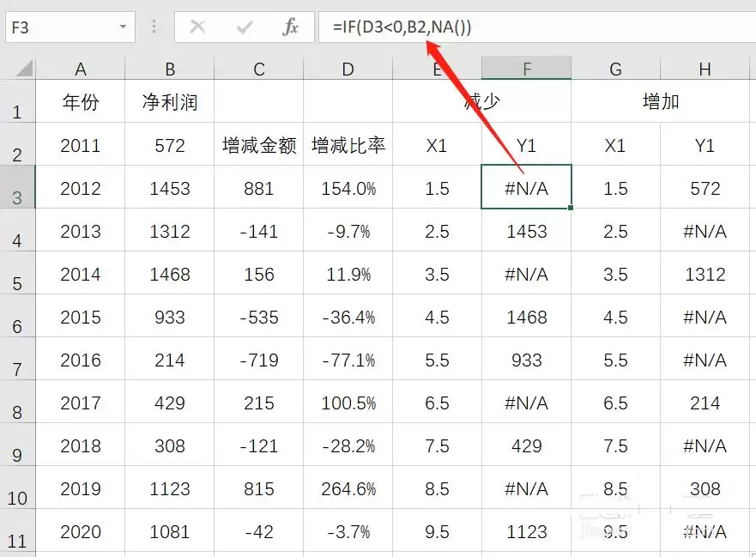Select the merged 增加 header cell
The width and height of the screenshot is (756, 557).
(x=660, y=101)
